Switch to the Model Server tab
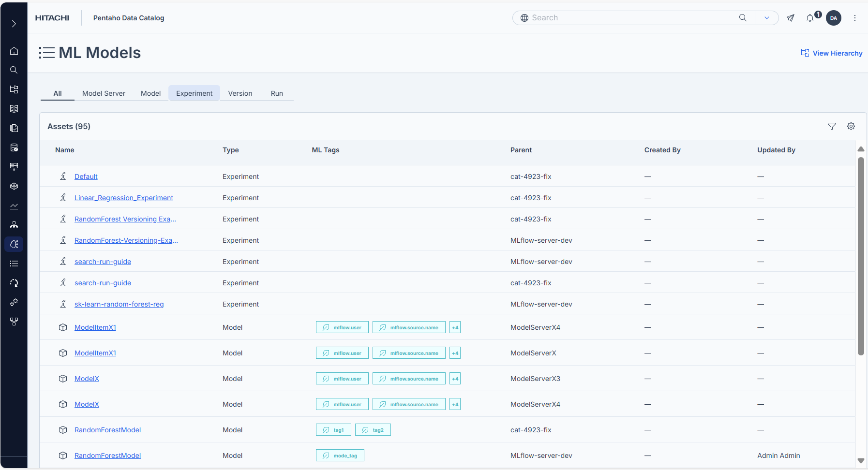Screen dimensions: 868x470 104,93
